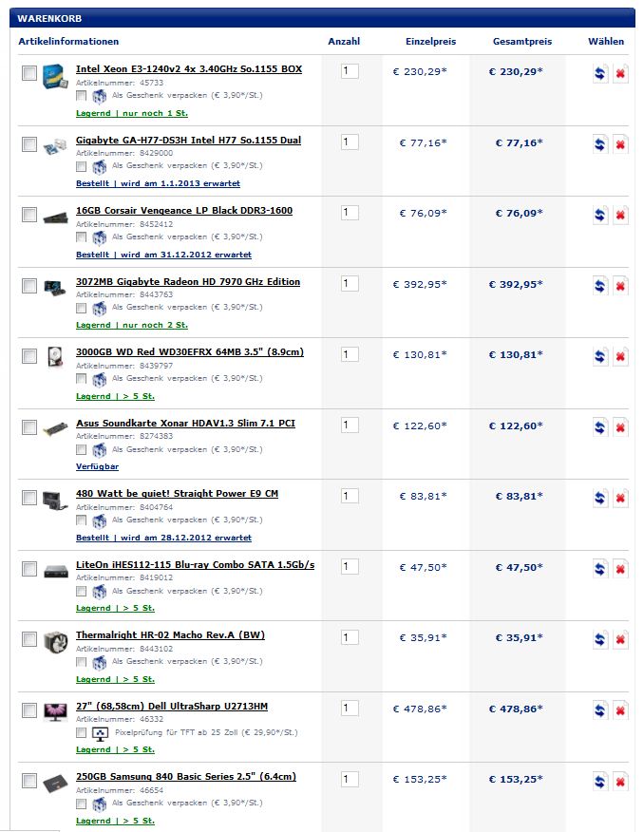Viewport: 644px width, 832px height.
Task: Remove the Corsair Vengeance RAM with red X
Action: (x=620, y=215)
